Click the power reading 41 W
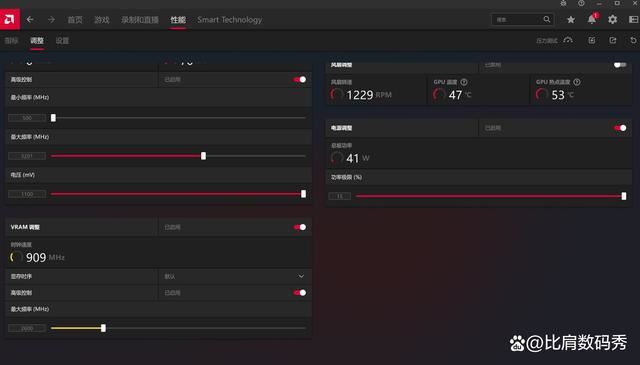Image resolution: width=640 pixels, height=365 pixels. click(x=358, y=158)
